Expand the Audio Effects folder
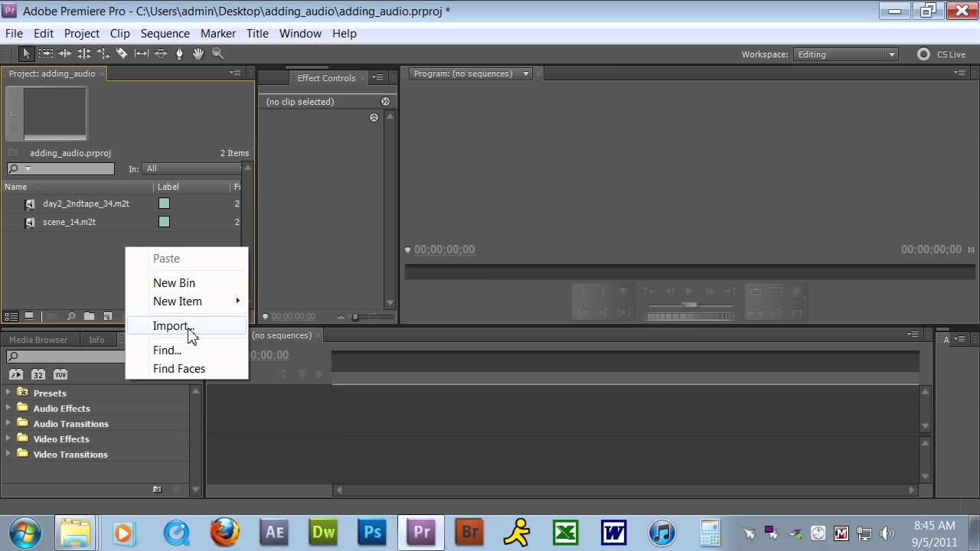Image resolution: width=980 pixels, height=551 pixels. click(9, 408)
